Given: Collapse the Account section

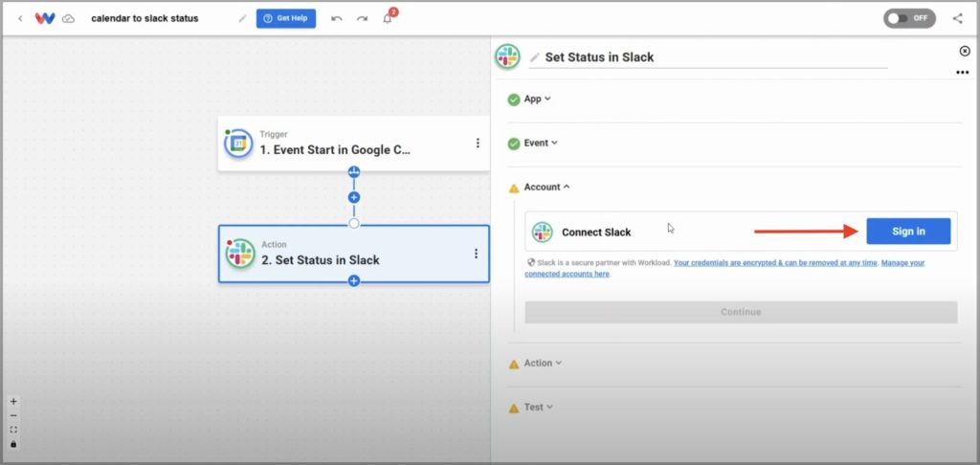Looking at the screenshot, I should (546, 187).
